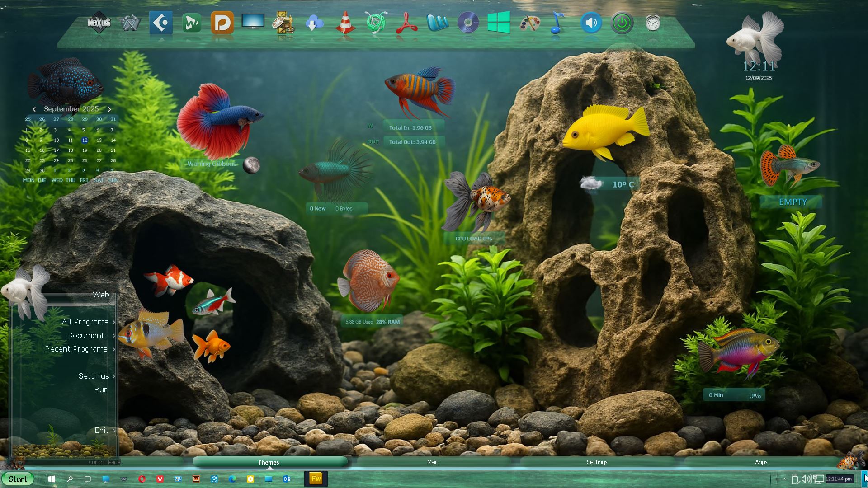Go to next month in calendar
This screenshot has height=488, width=868.
pyautogui.click(x=109, y=109)
